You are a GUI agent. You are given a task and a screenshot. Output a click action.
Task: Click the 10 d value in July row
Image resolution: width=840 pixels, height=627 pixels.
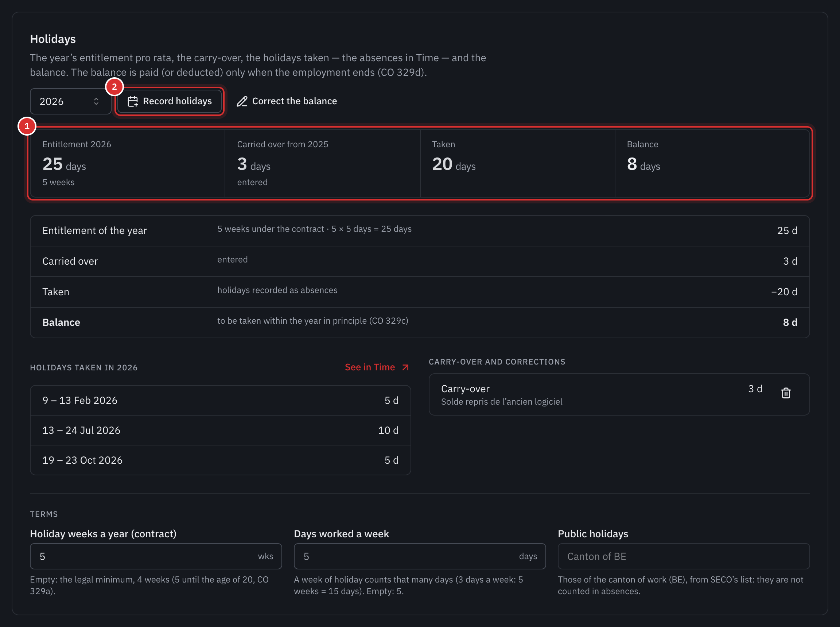click(388, 430)
